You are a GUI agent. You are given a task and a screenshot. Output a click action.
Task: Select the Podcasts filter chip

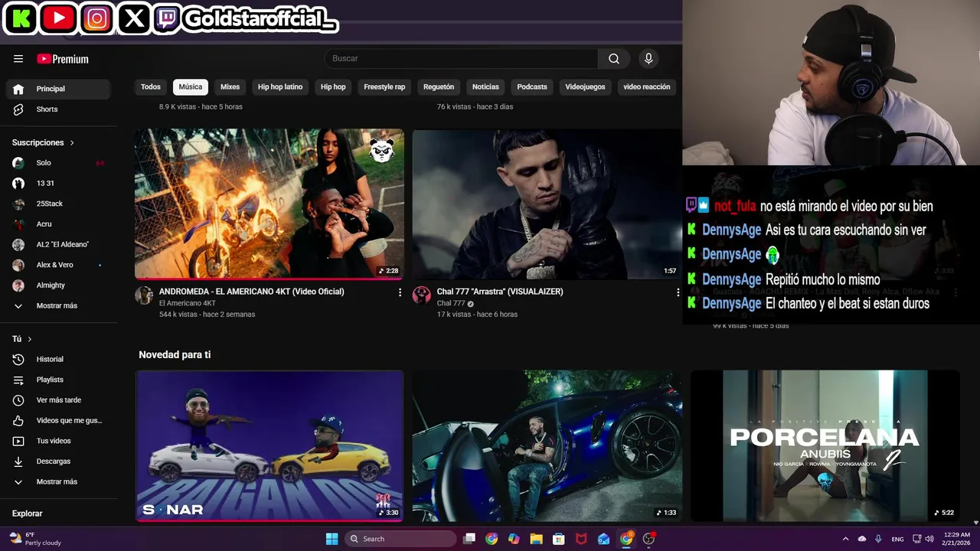pyautogui.click(x=532, y=87)
